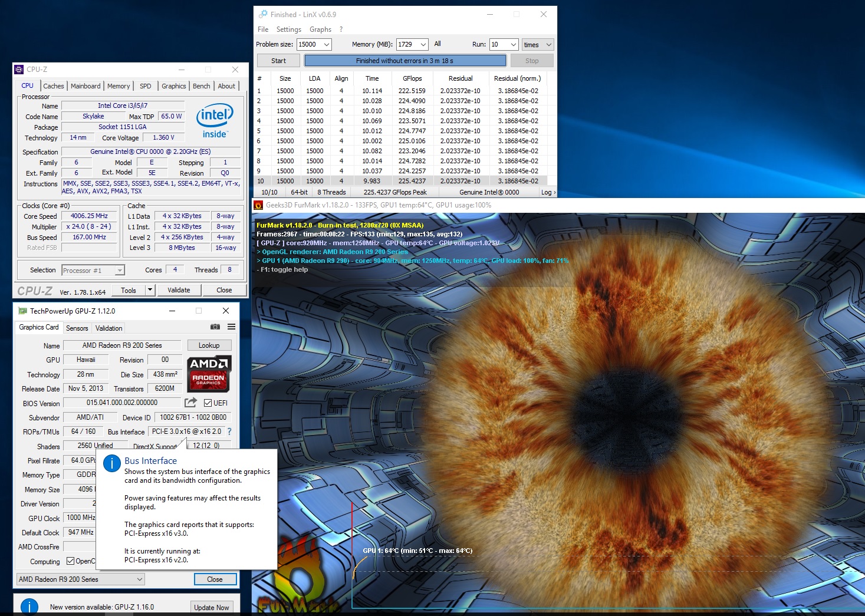Click the LinX progress bar showing 'Finished without errors'

click(405, 61)
